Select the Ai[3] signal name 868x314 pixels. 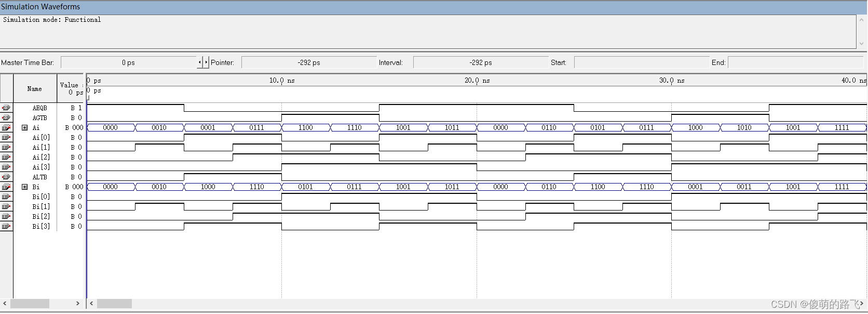[x=41, y=167]
